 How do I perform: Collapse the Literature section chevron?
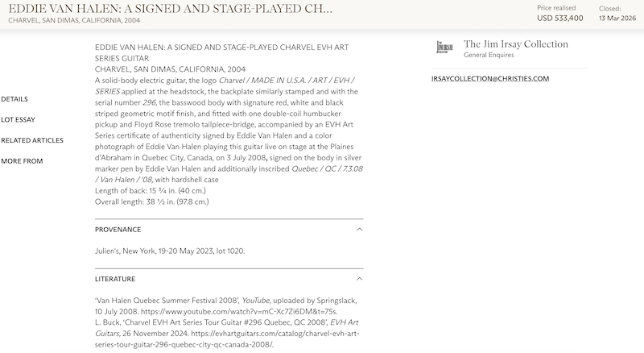(x=359, y=279)
